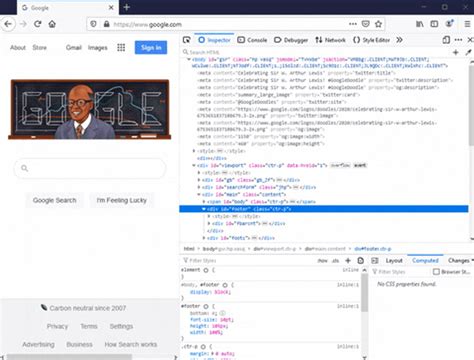Focus the Google search input box
The height and width of the screenshot is (360, 474).
click(x=90, y=168)
